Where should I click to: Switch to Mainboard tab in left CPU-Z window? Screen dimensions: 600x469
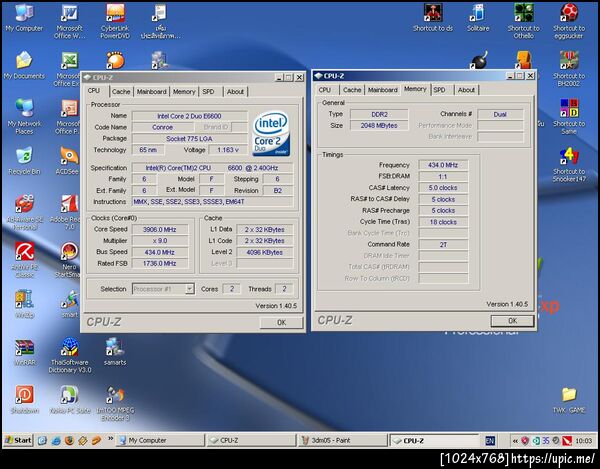pyautogui.click(x=152, y=91)
